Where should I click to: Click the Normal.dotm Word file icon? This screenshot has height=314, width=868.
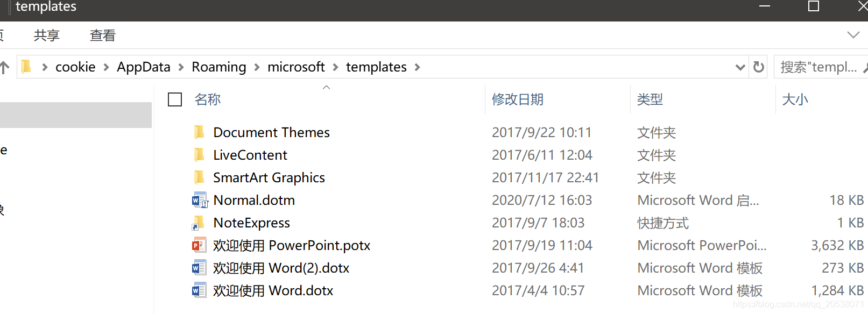200,200
